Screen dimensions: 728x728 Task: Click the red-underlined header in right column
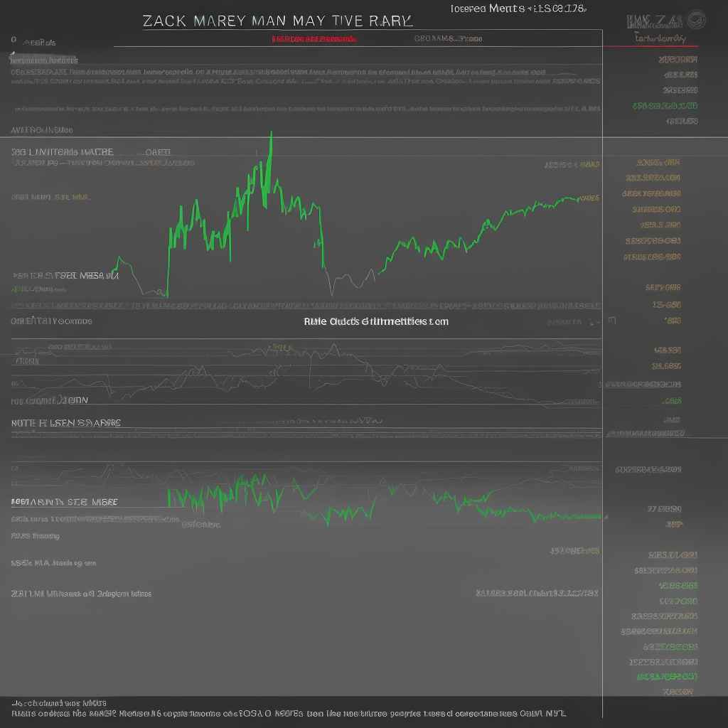coord(660,39)
